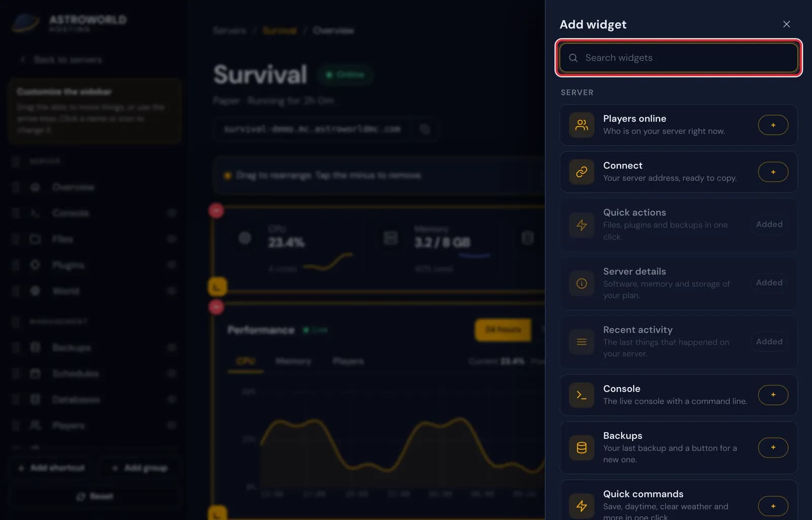Click 'Files, plugins and backups in one click.'

[x=665, y=231]
